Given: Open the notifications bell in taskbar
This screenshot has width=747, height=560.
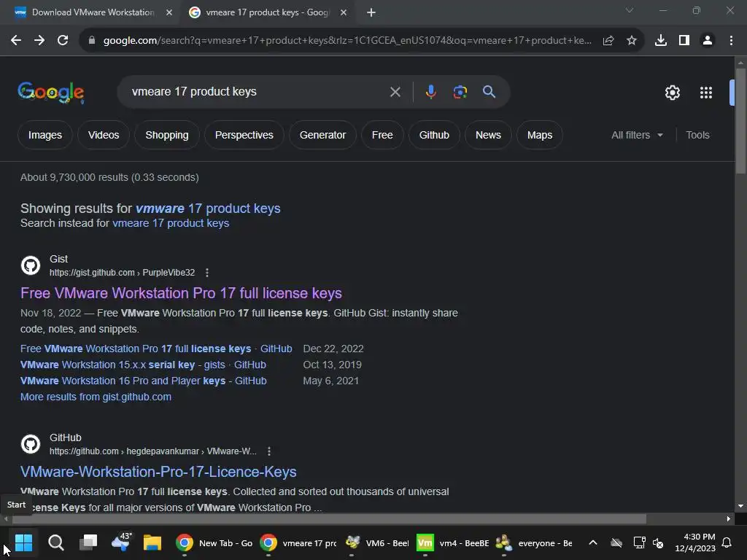Looking at the screenshot, I should click(x=727, y=542).
